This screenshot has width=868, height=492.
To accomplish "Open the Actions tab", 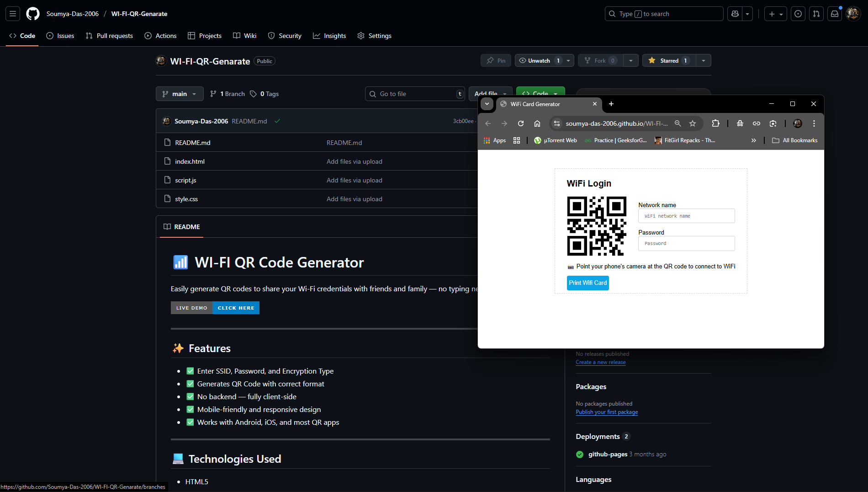I will pos(160,36).
